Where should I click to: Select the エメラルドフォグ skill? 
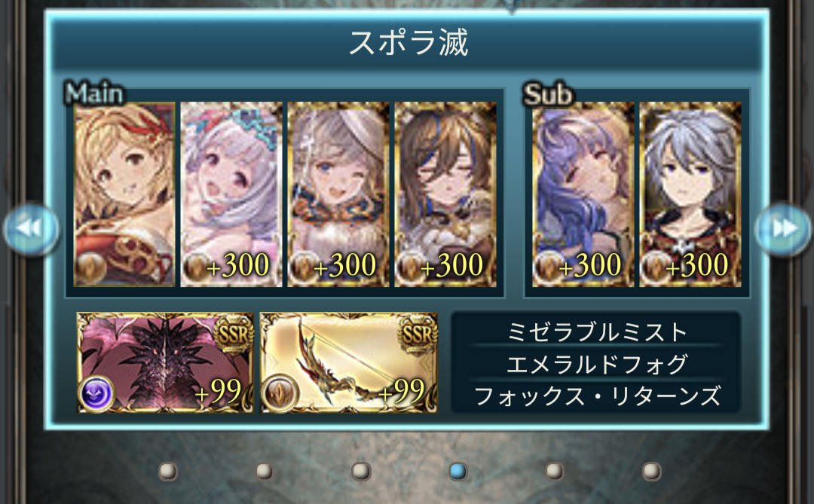pos(596,364)
